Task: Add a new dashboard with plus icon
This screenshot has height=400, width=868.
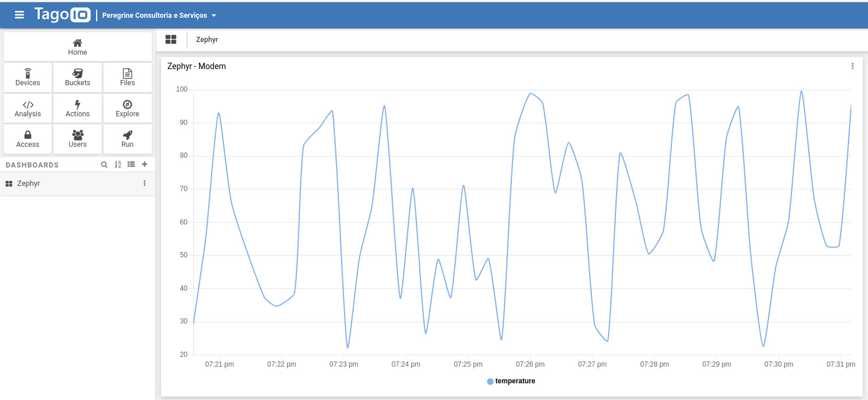Action: click(144, 165)
